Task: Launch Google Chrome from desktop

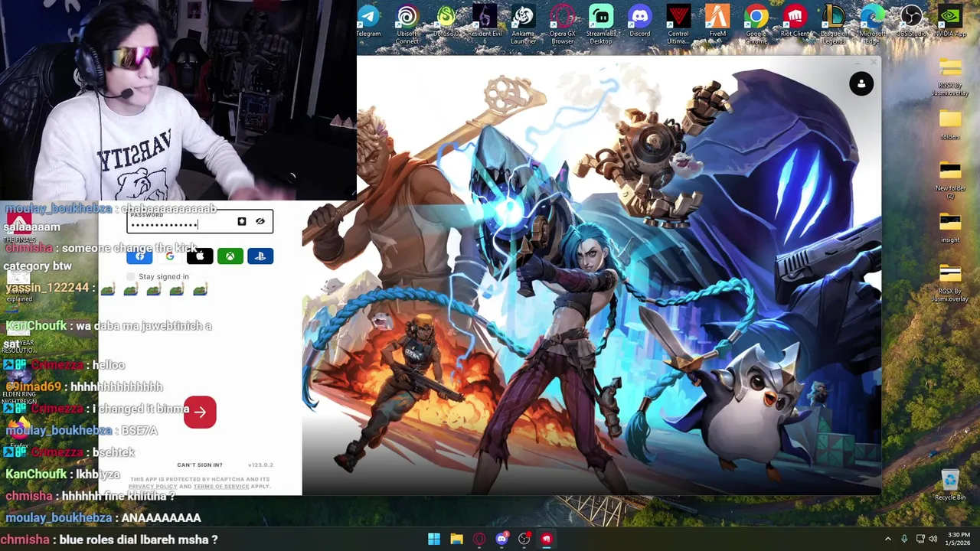Action: point(756,24)
